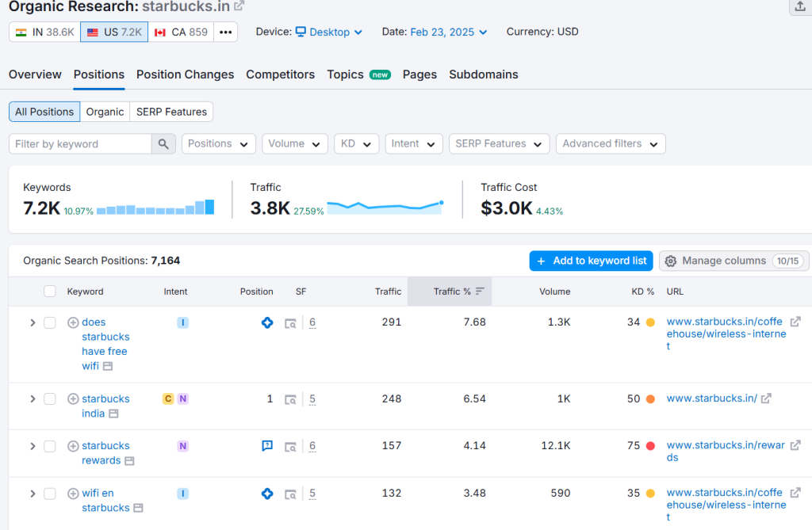Open the Volume filter dropdown
Screen dimensions: 812x530
pyautogui.click(x=295, y=144)
